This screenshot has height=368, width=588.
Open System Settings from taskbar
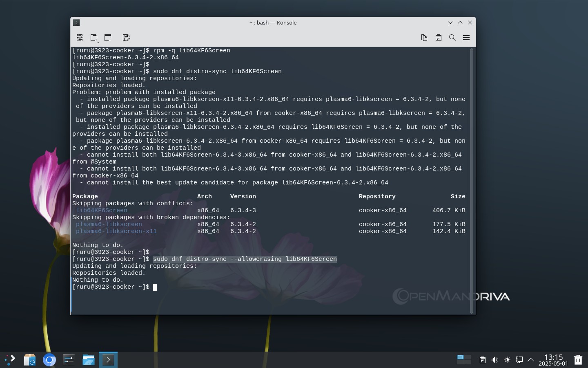(x=69, y=360)
